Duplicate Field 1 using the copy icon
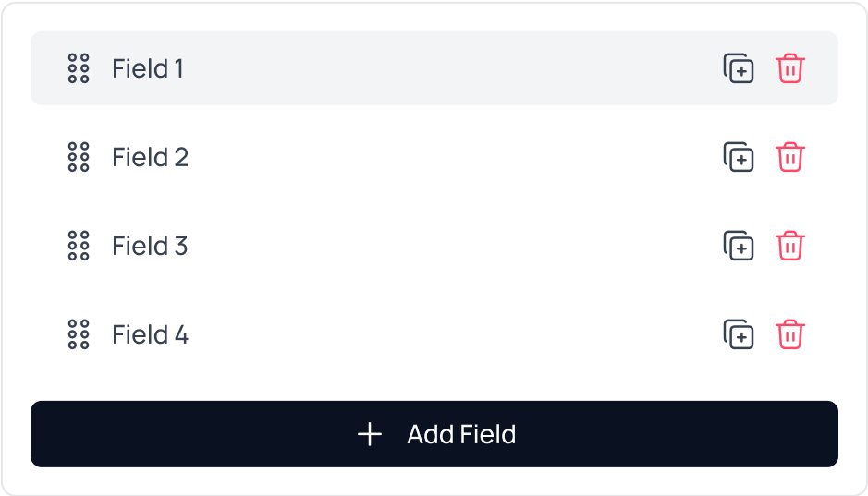This screenshot has height=496, width=868. click(x=738, y=68)
